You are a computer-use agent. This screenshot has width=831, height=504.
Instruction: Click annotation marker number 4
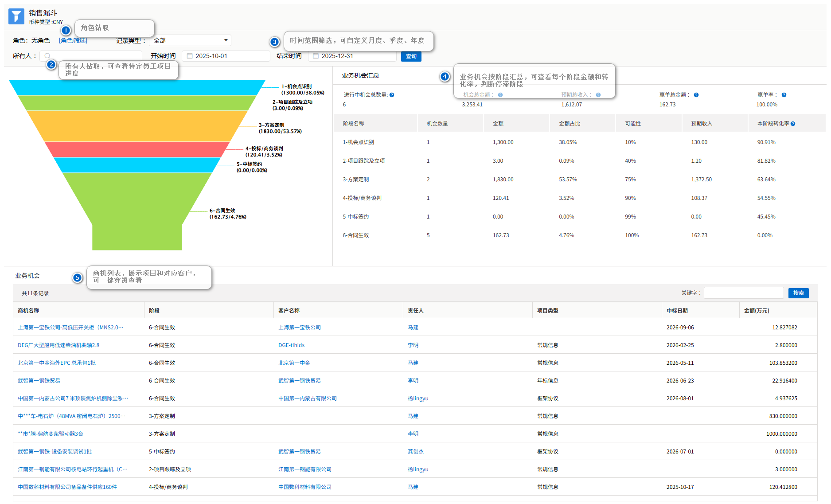click(445, 77)
